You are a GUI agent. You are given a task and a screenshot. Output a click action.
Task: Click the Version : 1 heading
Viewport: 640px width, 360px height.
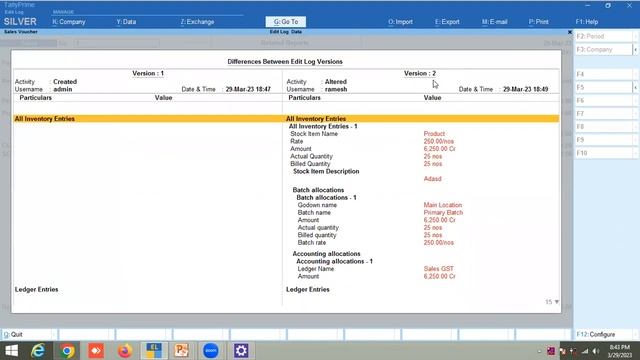[x=148, y=73]
